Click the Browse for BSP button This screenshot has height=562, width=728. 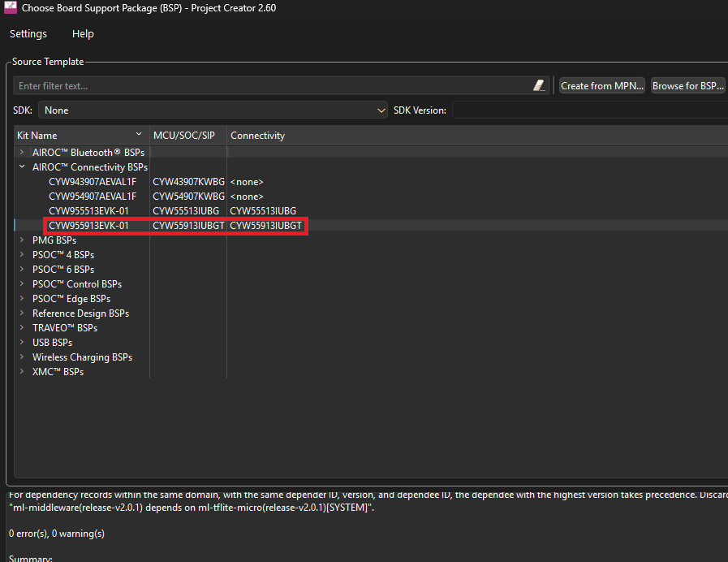pos(688,85)
